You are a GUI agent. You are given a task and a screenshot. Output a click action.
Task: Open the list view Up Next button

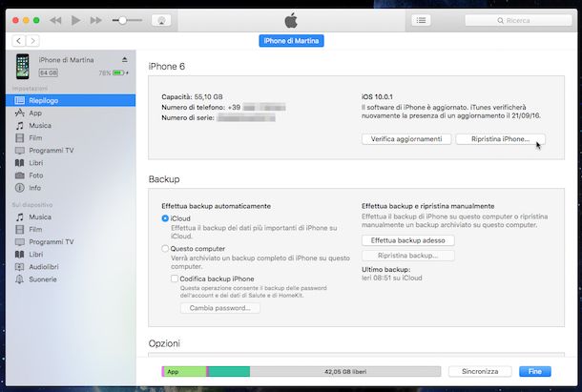[422, 20]
